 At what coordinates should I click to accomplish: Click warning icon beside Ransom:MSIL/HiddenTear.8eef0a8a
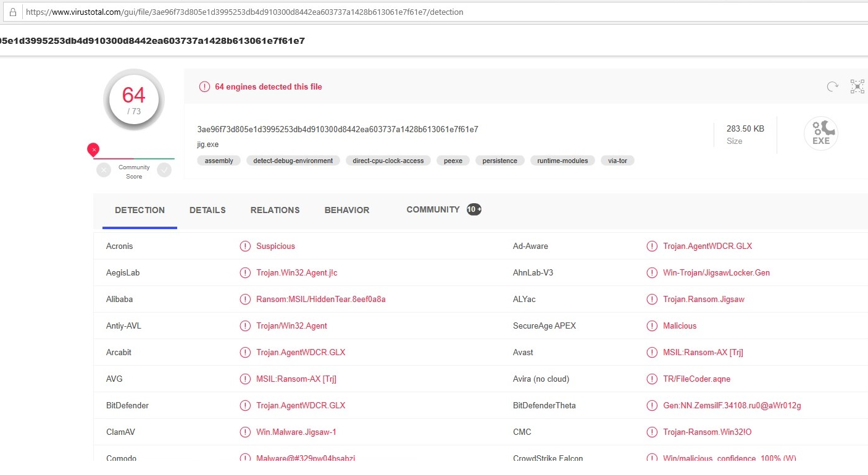[x=245, y=300]
